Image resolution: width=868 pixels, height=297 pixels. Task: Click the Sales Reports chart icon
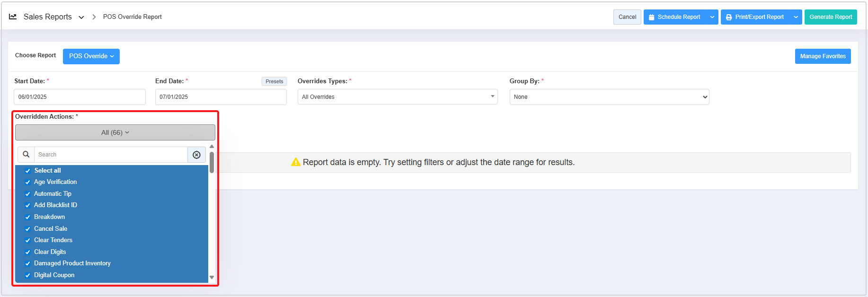pyautogui.click(x=13, y=17)
